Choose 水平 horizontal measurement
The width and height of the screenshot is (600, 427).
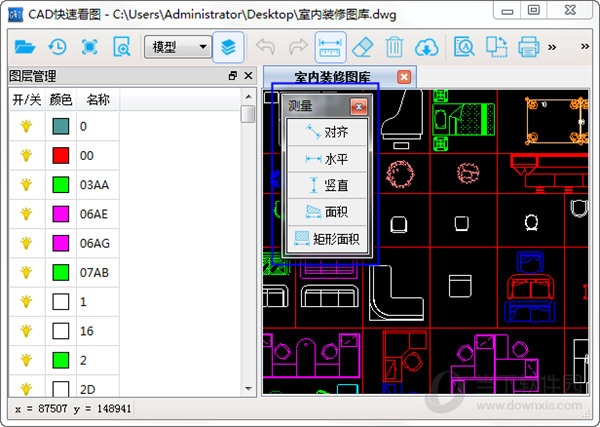coord(327,159)
